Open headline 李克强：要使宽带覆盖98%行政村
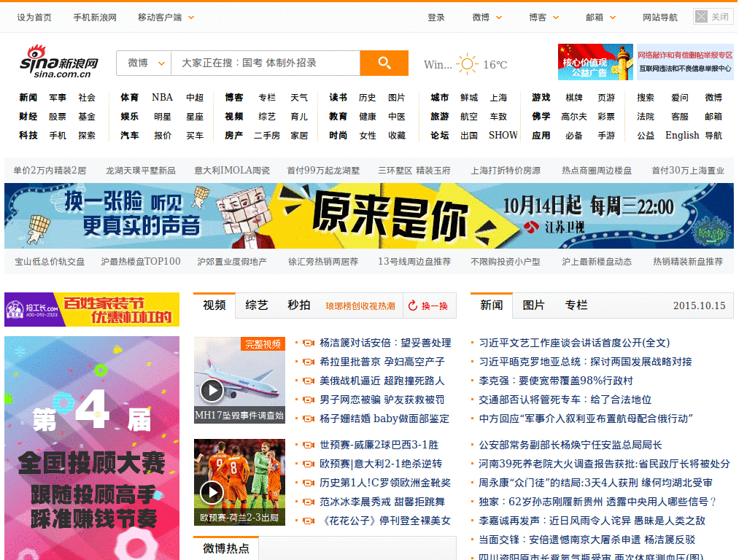 (555, 381)
